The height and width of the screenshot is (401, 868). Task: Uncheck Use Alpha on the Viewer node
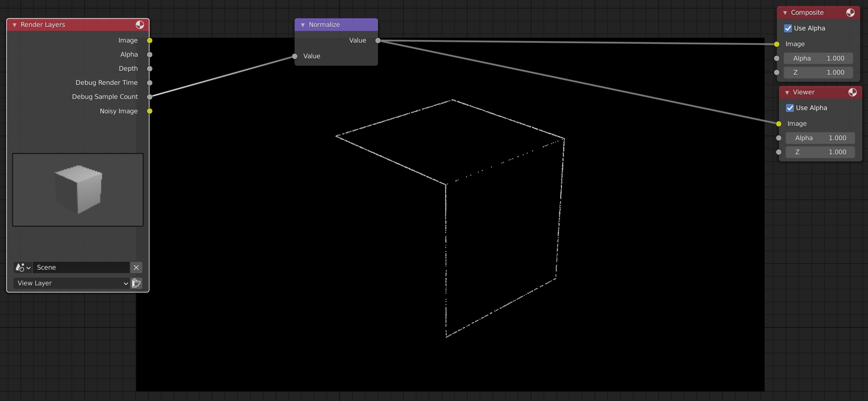790,108
